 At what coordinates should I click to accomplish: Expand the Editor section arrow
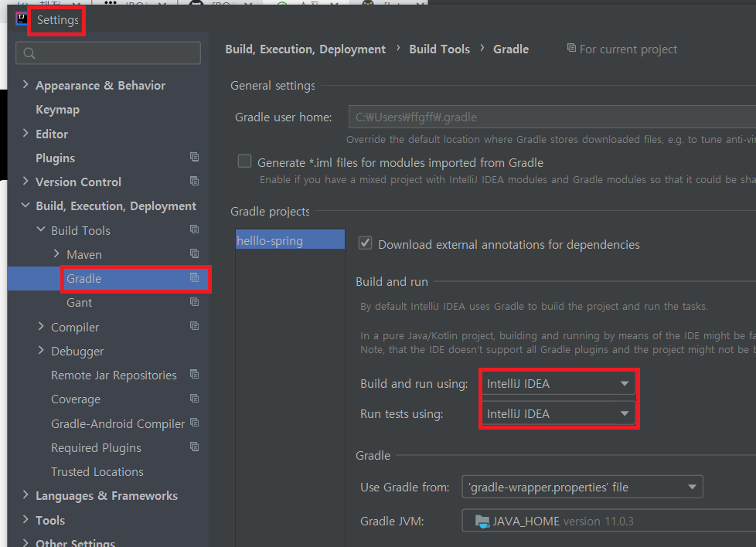click(26, 133)
